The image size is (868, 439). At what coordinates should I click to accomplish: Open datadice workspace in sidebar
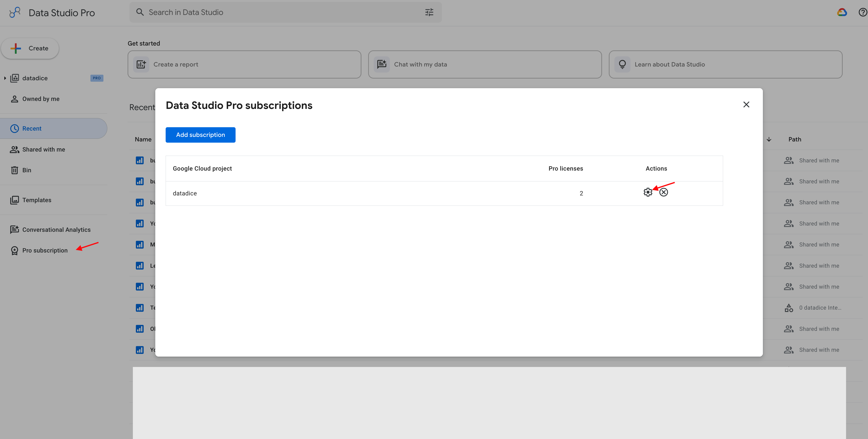click(x=35, y=78)
